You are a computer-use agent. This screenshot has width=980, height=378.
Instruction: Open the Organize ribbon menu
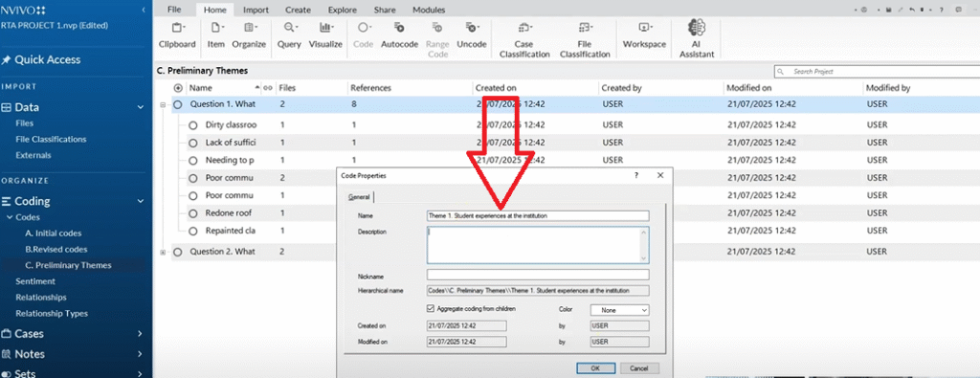(x=249, y=35)
